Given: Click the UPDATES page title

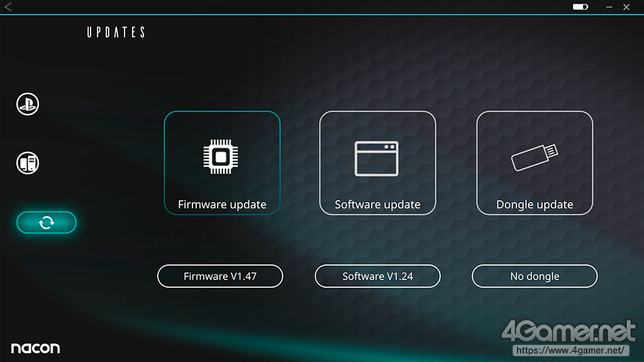Looking at the screenshot, I should 116,32.
